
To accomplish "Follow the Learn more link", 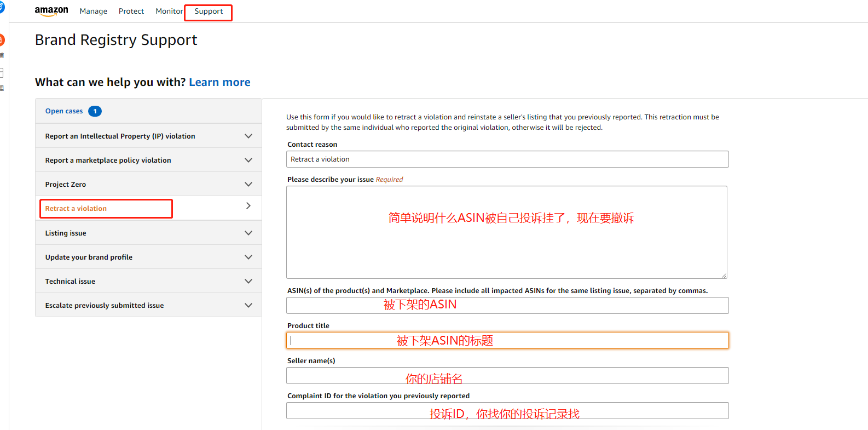I will (x=219, y=82).
